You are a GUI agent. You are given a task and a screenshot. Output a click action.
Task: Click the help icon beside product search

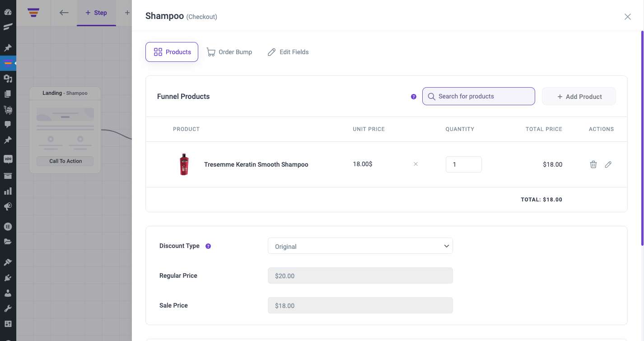click(414, 97)
